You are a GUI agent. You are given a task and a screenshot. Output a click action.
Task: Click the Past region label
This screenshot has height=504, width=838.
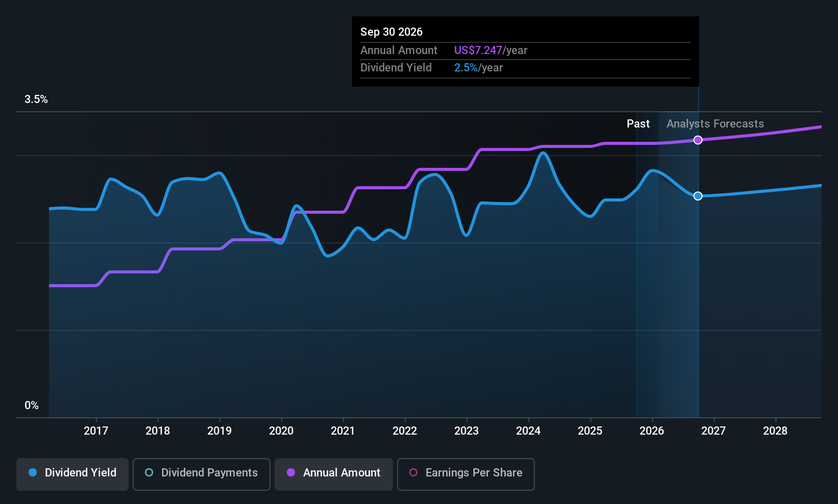[638, 123]
